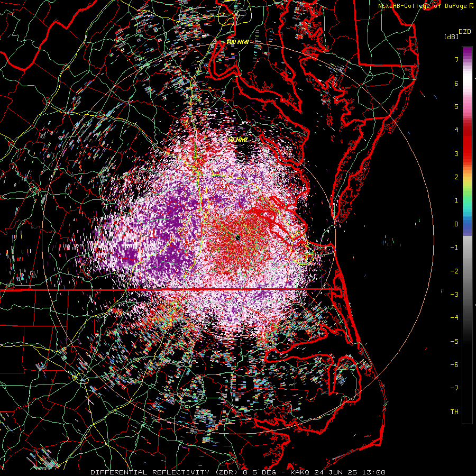Click the -4 dB legend tick label
Screen dimensions: 476x476
click(x=454, y=318)
